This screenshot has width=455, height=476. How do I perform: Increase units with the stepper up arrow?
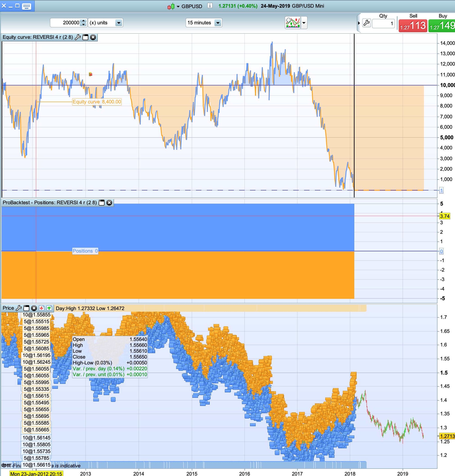[x=83, y=21]
